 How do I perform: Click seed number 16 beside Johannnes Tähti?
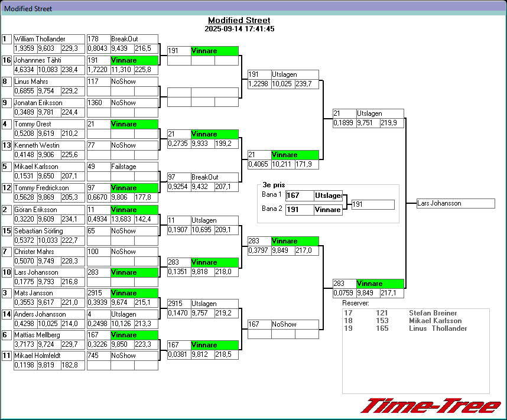6,60
